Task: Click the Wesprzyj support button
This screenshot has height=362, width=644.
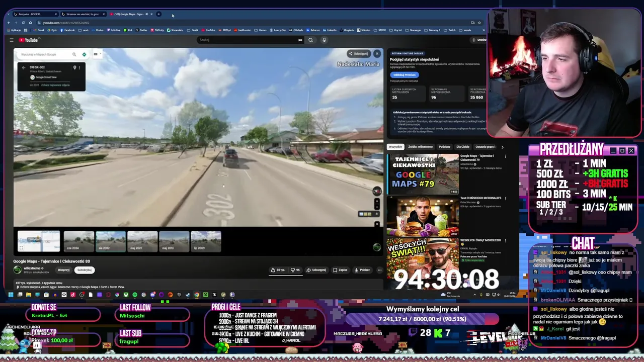Action: tap(63, 270)
